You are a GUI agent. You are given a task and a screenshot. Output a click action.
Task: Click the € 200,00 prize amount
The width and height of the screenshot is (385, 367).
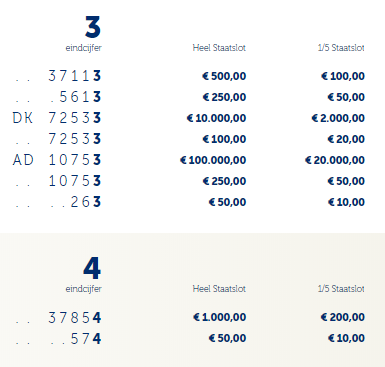click(x=343, y=317)
